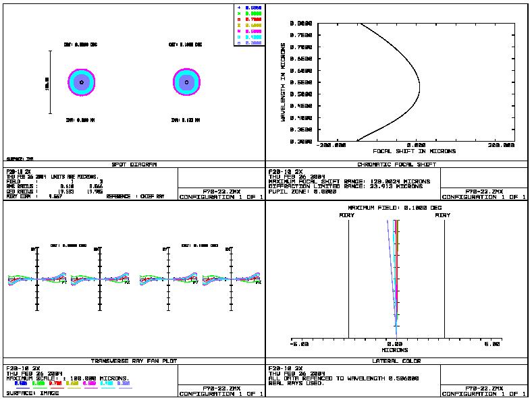Click the magenta marker in wavelength legend
Image resolution: width=532 pixels, height=402 pixels.
tap(238, 31)
